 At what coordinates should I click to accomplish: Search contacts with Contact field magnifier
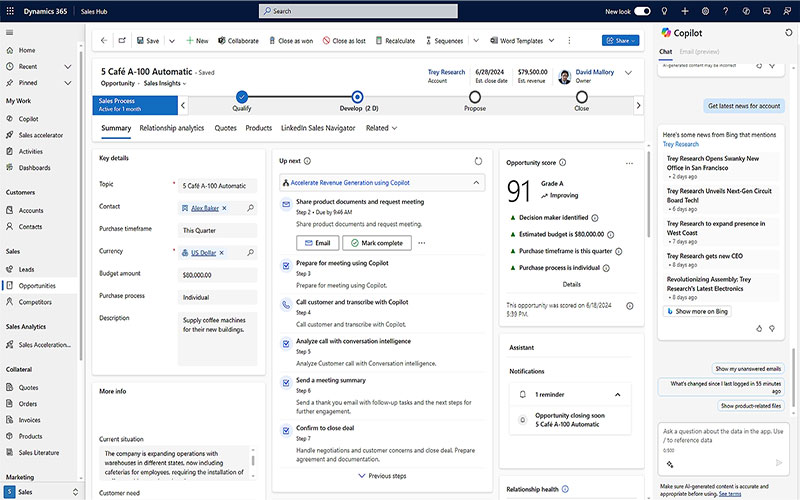coord(251,208)
